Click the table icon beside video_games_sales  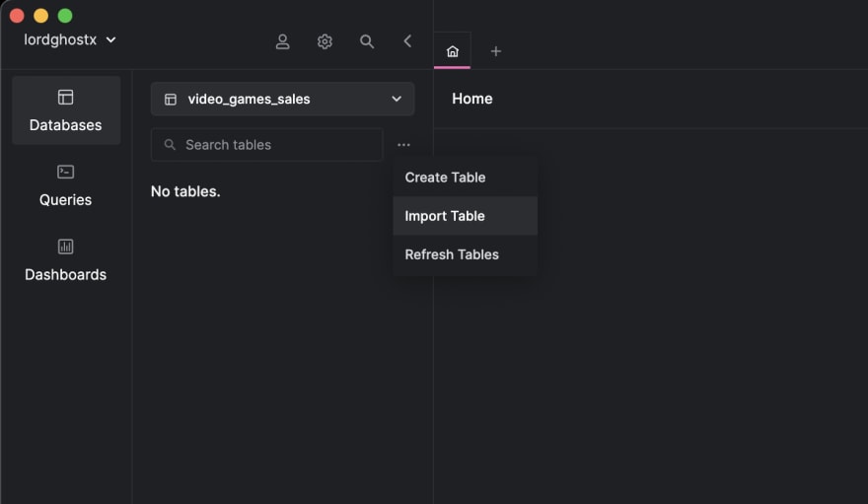point(171,100)
